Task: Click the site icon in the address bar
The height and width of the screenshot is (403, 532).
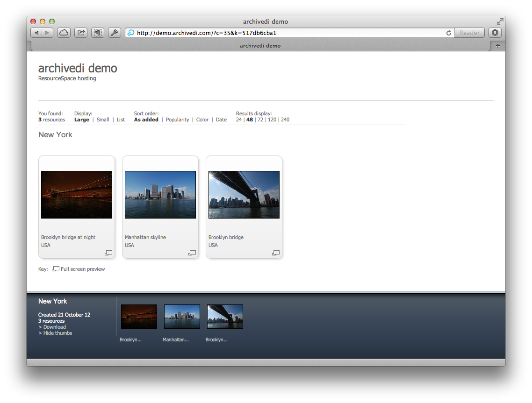Action: click(131, 33)
